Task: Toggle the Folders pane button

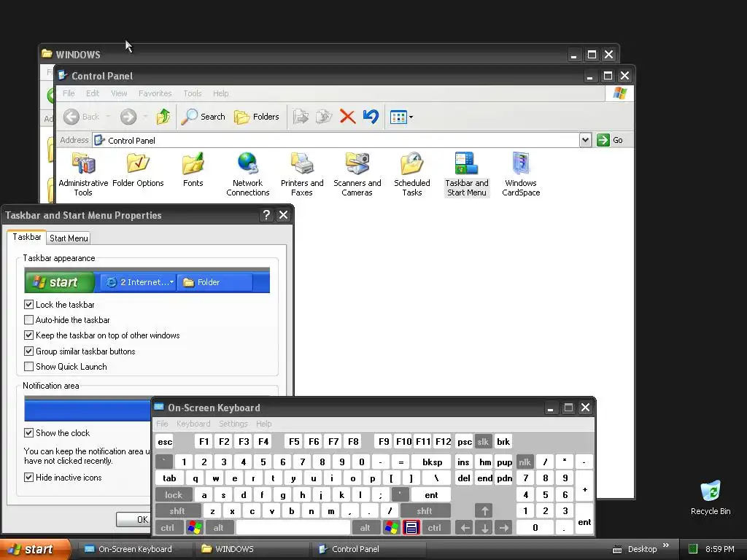Action: pos(257,116)
